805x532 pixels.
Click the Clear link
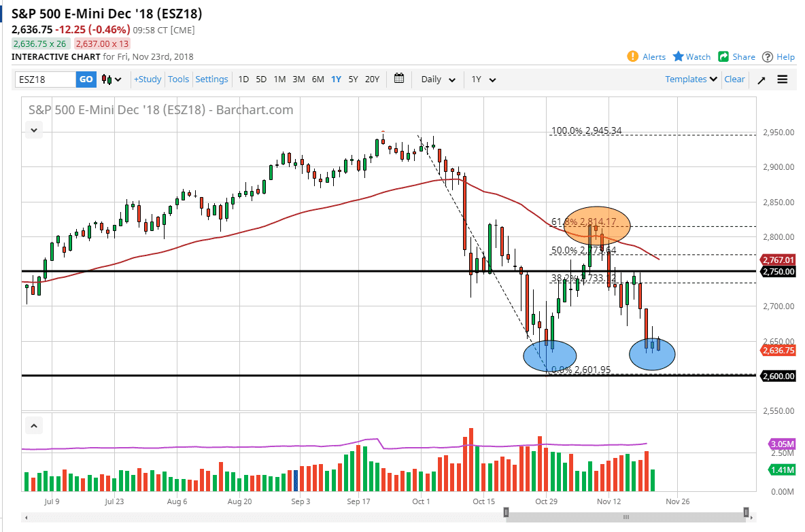tap(734, 79)
